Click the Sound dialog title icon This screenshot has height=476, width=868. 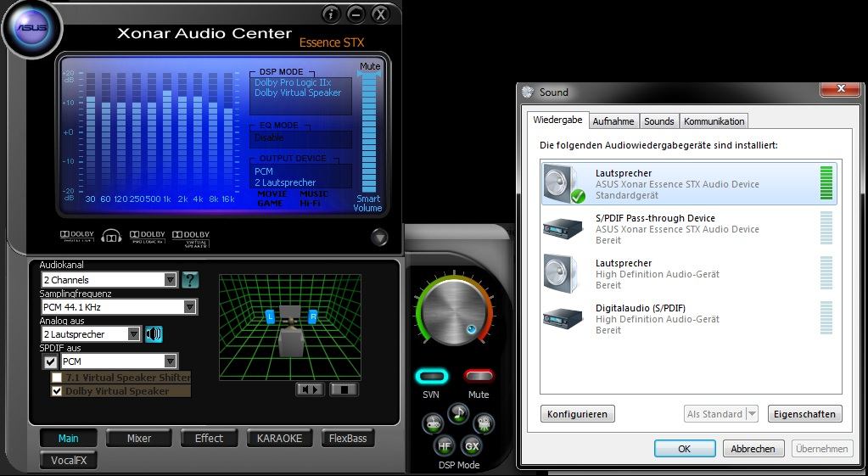point(528,92)
